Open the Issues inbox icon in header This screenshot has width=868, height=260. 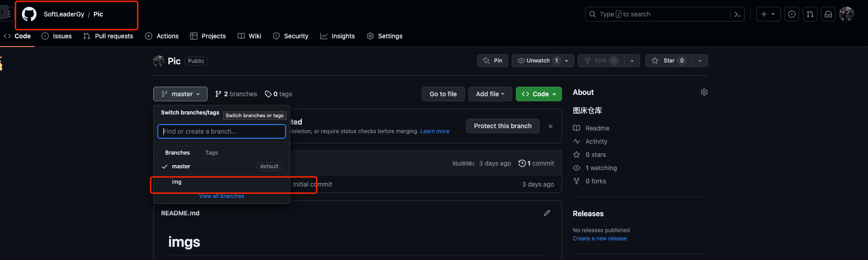[792, 14]
